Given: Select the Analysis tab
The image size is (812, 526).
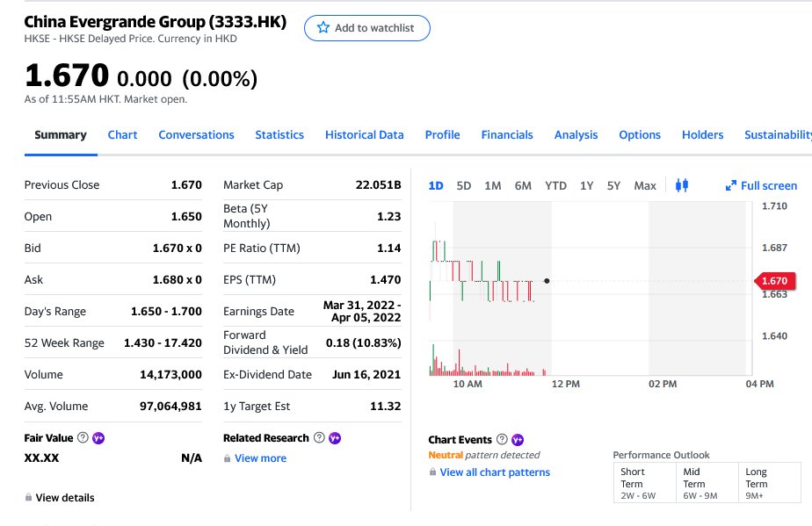Looking at the screenshot, I should pos(576,135).
